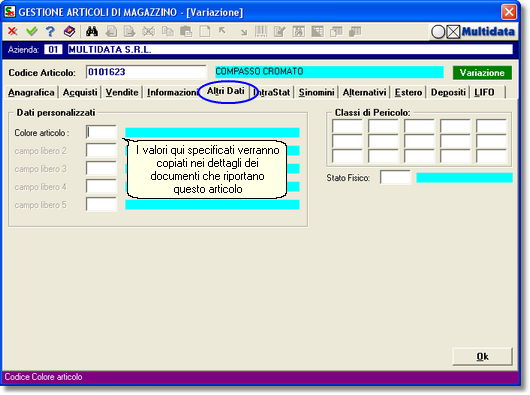Image resolution: width=530 pixels, height=395 pixels.
Task: Click the paste clipboard toolbar icon
Action: (186, 32)
